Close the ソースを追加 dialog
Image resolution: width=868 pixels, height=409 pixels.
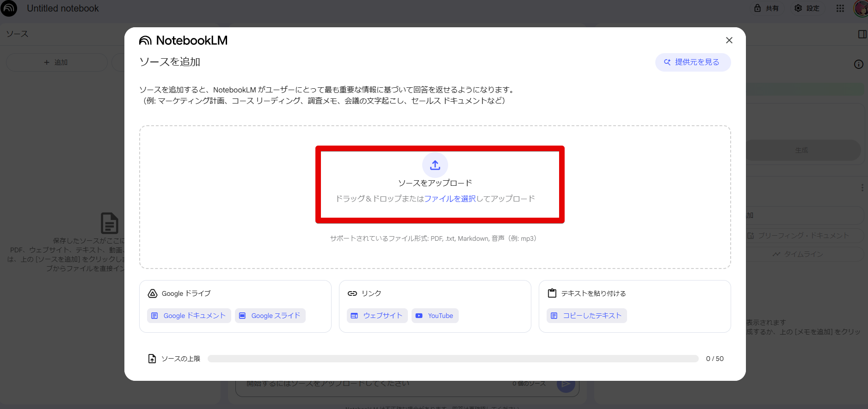(729, 40)
